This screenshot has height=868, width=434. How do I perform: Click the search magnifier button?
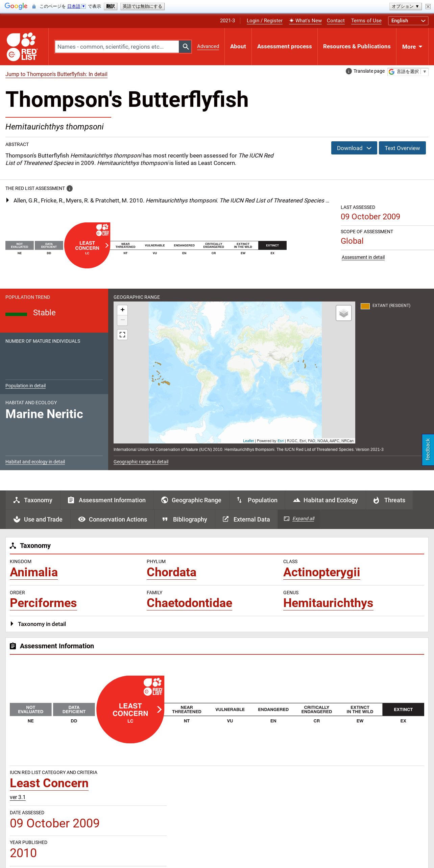click(185, 47)
